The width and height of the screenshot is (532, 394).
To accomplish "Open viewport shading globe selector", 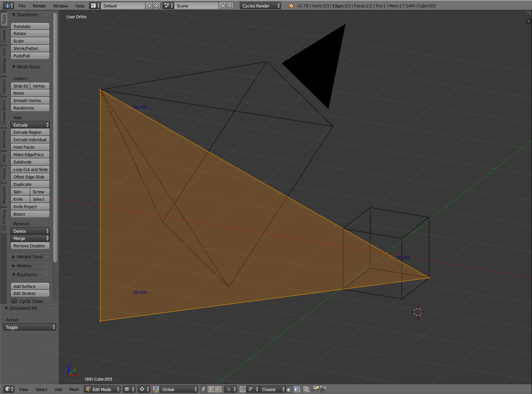I will (129, 389).
